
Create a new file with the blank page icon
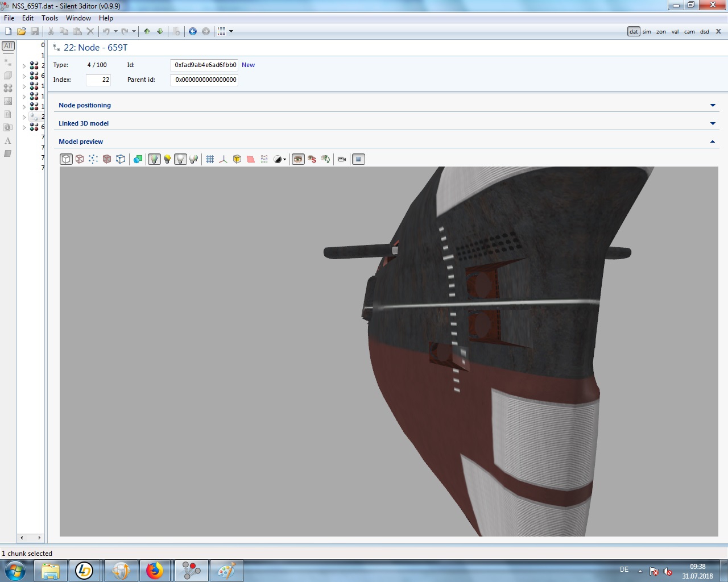(x=8, y=31)
